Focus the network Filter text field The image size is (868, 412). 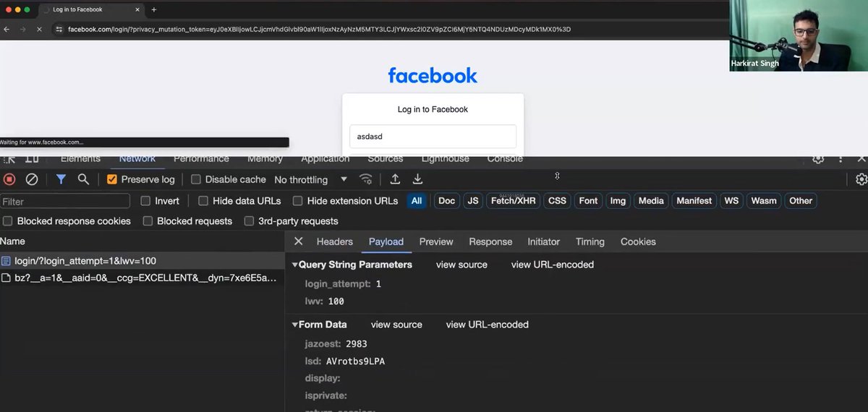click(65, 201)
